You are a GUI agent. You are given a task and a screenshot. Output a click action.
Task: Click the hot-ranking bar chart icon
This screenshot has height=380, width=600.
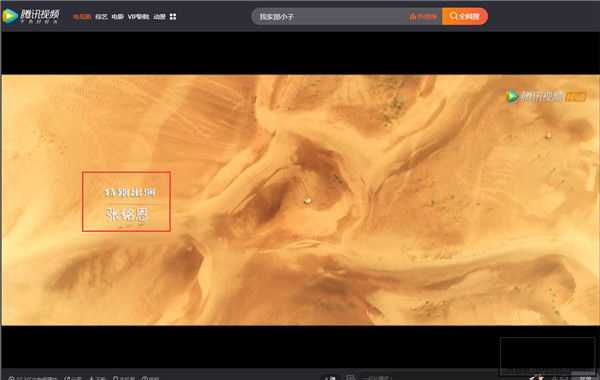(413, 16)
